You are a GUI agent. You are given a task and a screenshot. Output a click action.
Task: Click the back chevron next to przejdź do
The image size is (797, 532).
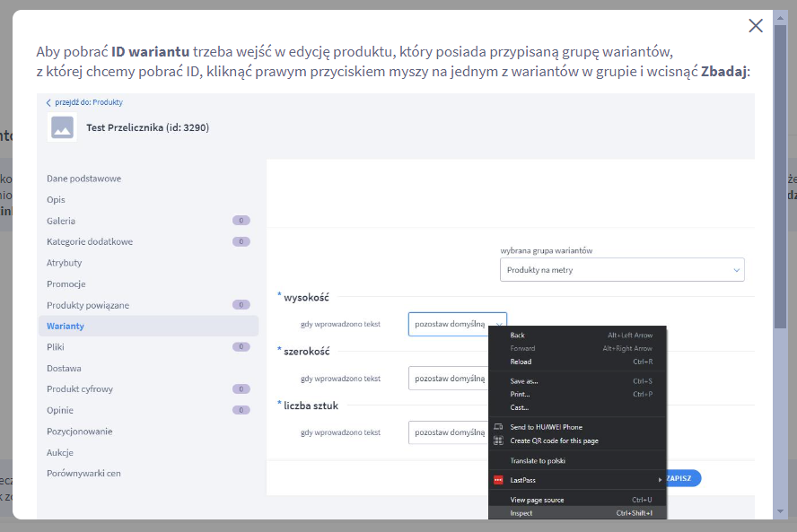click(x=48, y=102)
